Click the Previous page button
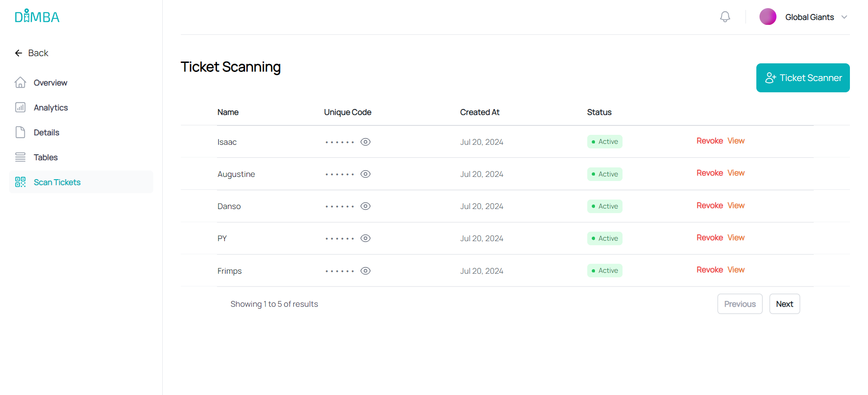Screen dimensions: 868x395 coord(740,304)
